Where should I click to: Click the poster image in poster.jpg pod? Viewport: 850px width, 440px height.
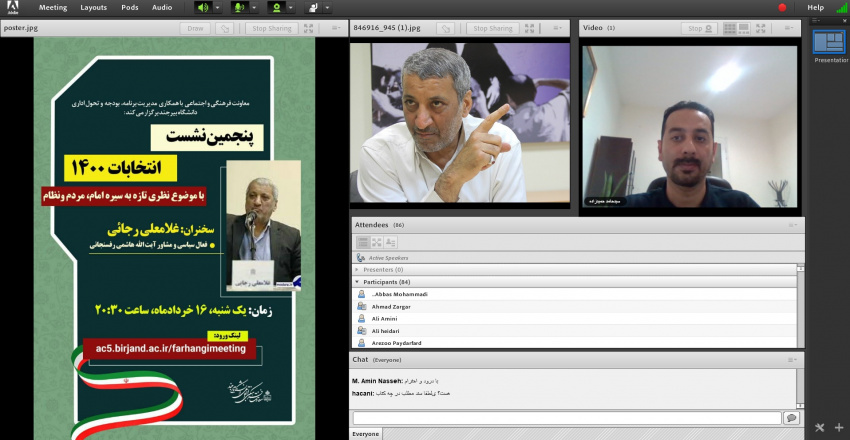coord(174,238)
